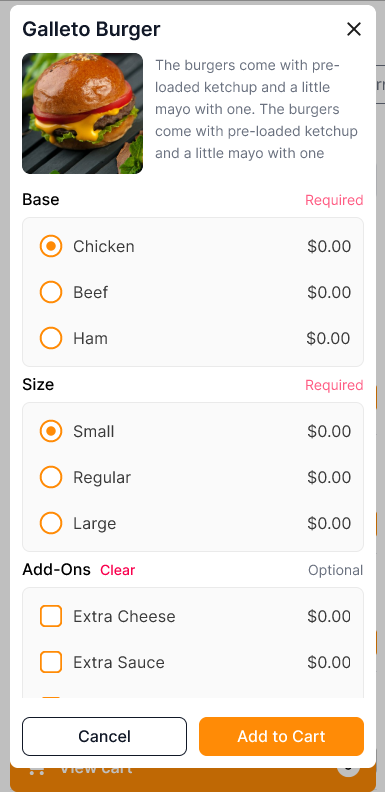Pick the Ham base radio button

(x=51, y=338)
